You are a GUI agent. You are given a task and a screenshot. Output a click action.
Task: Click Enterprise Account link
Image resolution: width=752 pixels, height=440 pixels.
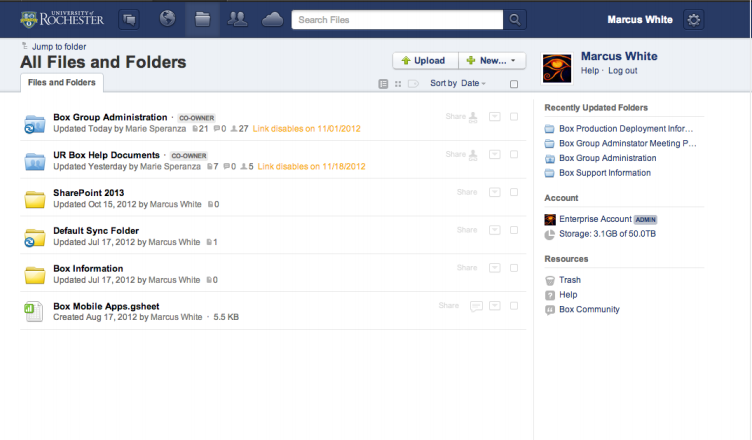point(595,219)
